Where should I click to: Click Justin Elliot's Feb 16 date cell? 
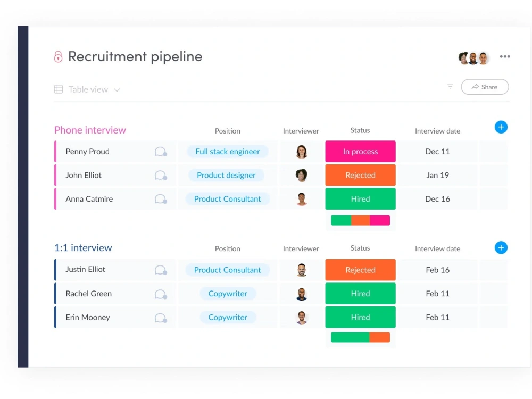tap(437, 270)
